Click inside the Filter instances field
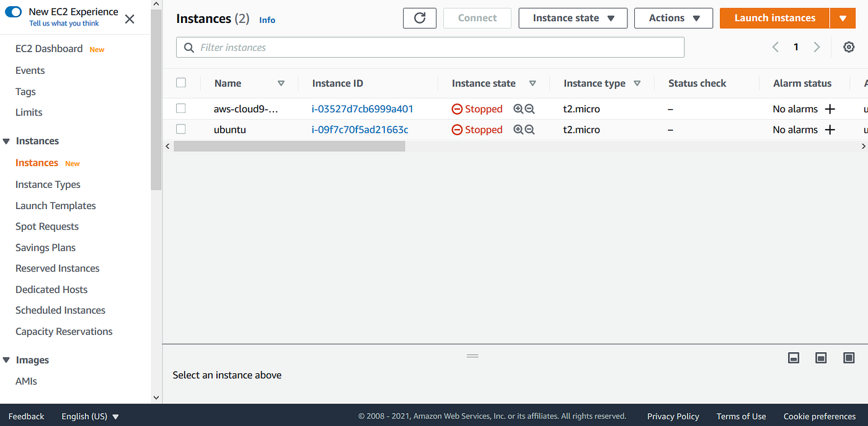 310,47
